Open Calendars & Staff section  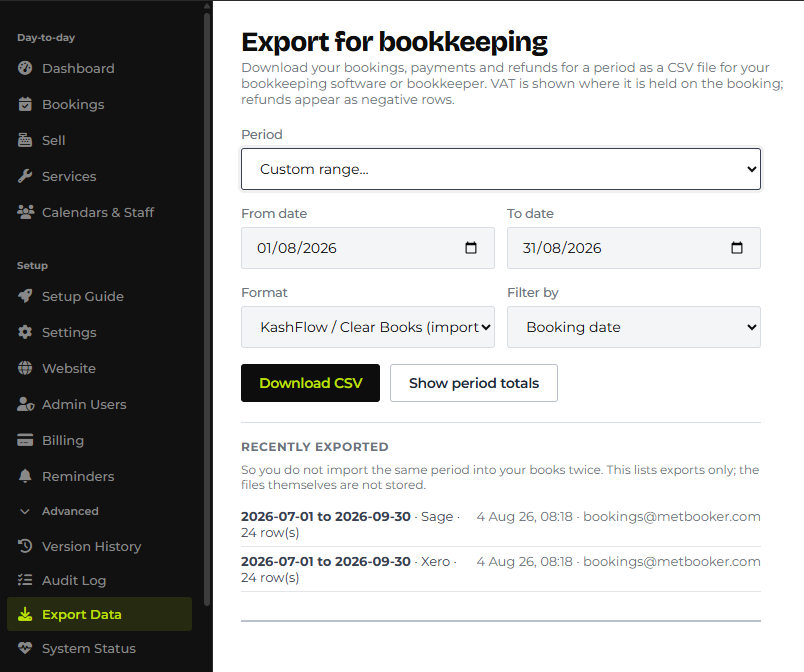99,212
